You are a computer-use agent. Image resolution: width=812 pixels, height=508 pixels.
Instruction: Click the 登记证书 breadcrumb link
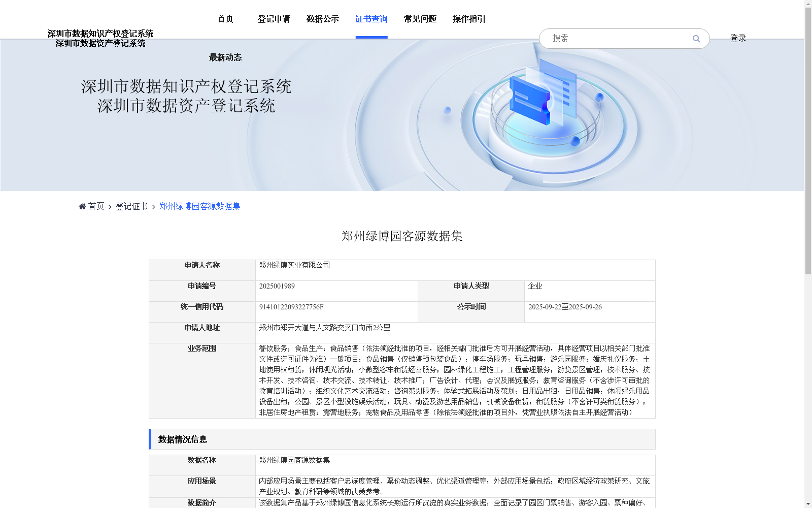point(131,206)
